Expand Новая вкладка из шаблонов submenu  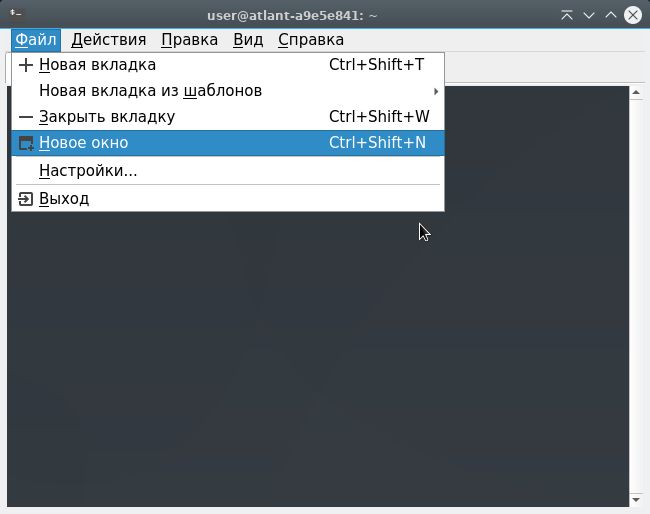pos(228,91)
